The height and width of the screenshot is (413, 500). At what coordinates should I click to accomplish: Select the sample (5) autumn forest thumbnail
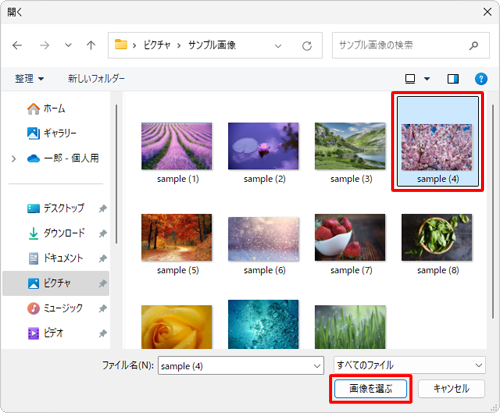coord(177,237)
